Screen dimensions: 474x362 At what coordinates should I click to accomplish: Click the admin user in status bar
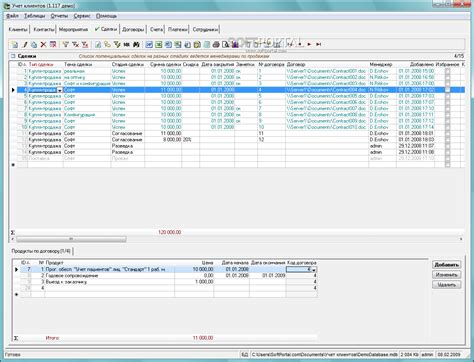427,355
